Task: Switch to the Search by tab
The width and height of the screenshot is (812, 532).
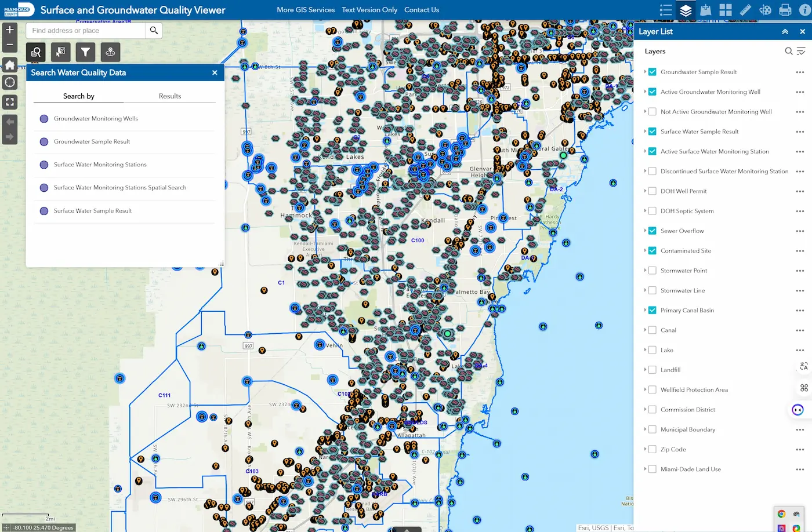Action: pos(79,96)
